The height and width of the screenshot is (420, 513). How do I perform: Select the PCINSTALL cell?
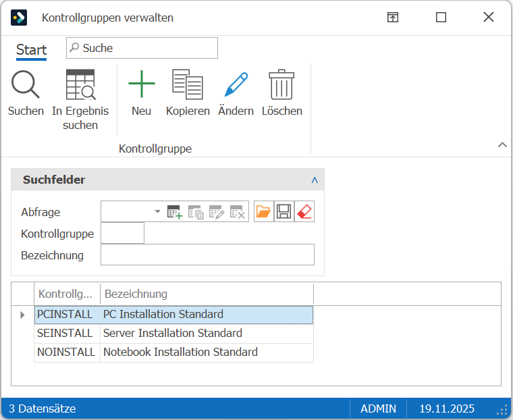[67, 315]
